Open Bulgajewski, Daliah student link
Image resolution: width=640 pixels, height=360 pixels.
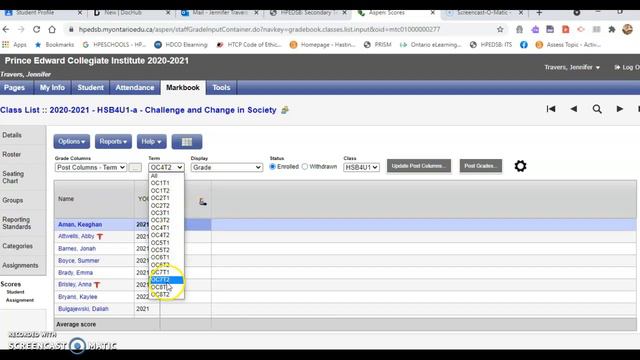[x=83, y=309]
